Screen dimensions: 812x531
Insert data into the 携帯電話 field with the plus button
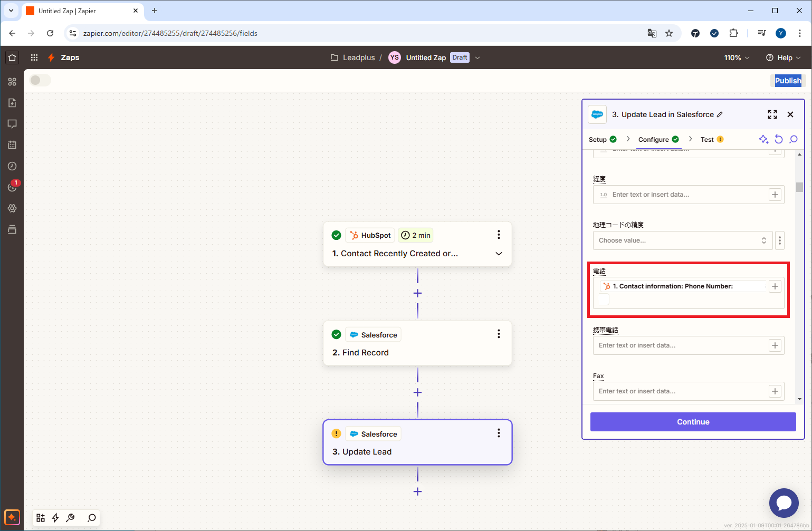coord(775,345)
